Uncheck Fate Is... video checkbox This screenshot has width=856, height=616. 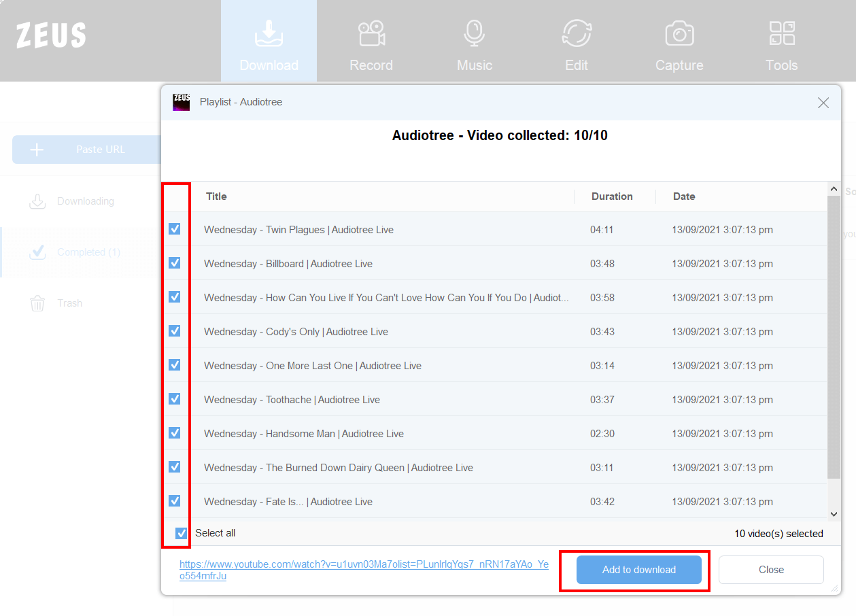pos(175,501)
